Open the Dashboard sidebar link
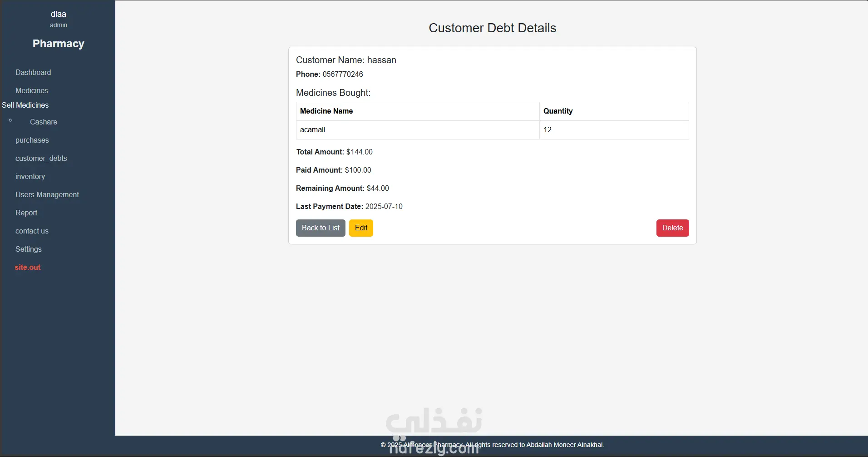 [33, 72]
